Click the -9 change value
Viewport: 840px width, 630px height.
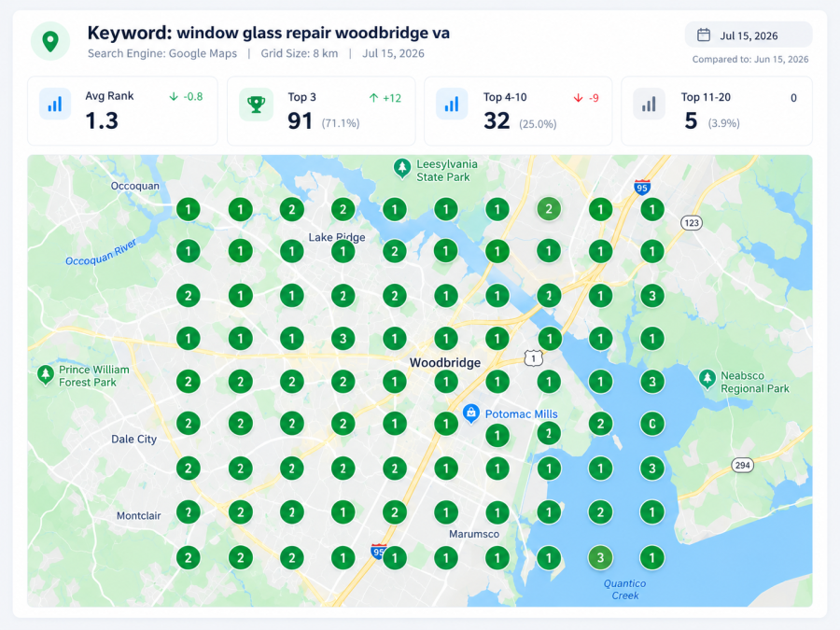coord(594,98)
